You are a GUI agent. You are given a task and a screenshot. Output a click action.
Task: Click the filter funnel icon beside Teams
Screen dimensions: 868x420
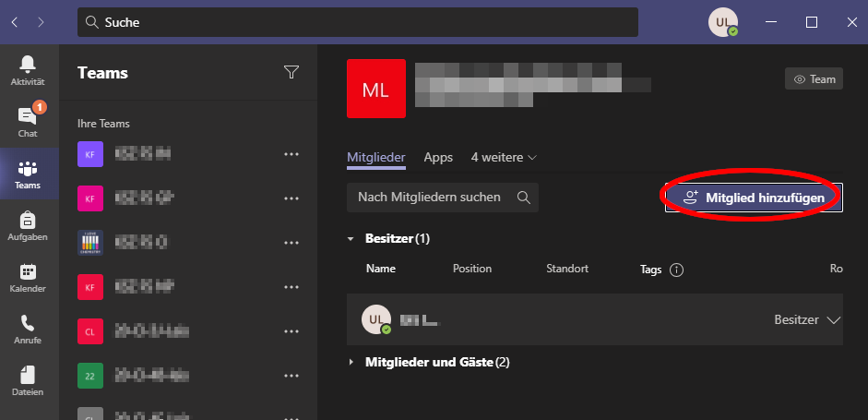[291, 73]
